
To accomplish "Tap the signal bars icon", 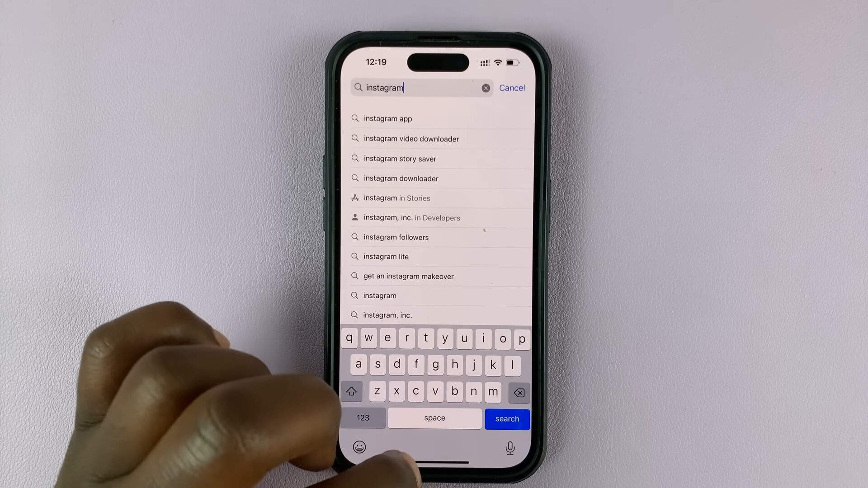I will (483, 62).
